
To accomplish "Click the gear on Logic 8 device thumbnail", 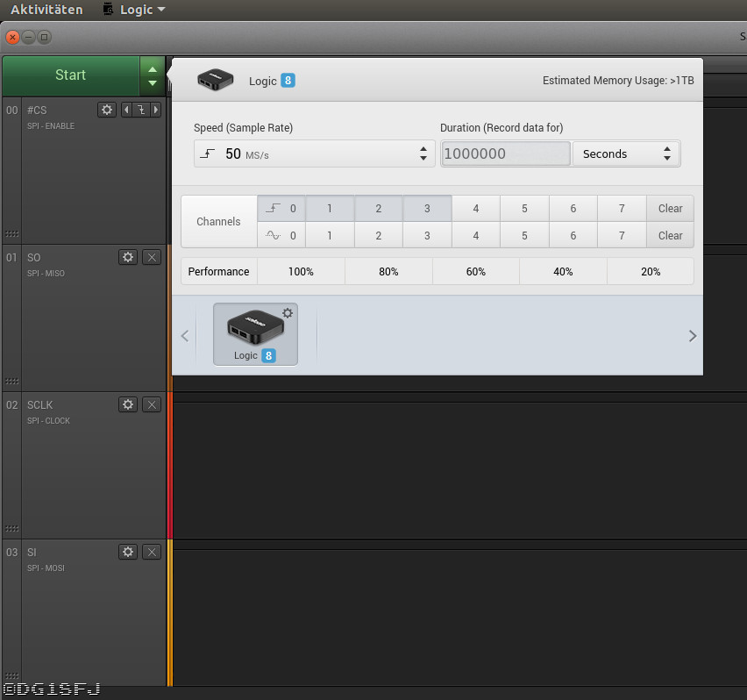I will (x=288, y=313).
